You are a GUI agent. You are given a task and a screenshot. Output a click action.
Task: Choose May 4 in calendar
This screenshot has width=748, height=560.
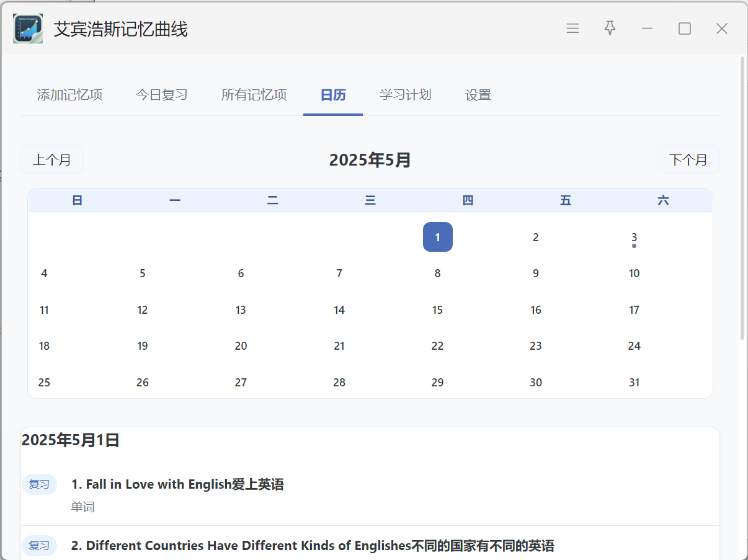click(44, 273)
